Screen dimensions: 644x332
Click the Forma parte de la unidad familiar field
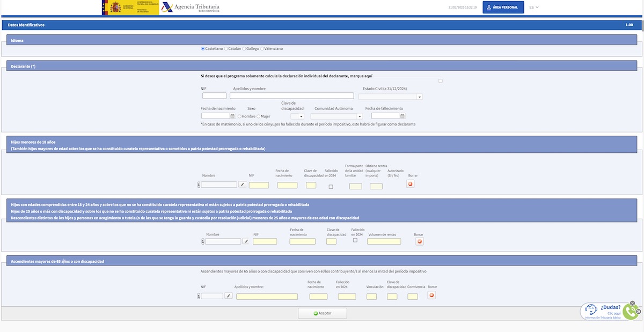pos(356,187)
